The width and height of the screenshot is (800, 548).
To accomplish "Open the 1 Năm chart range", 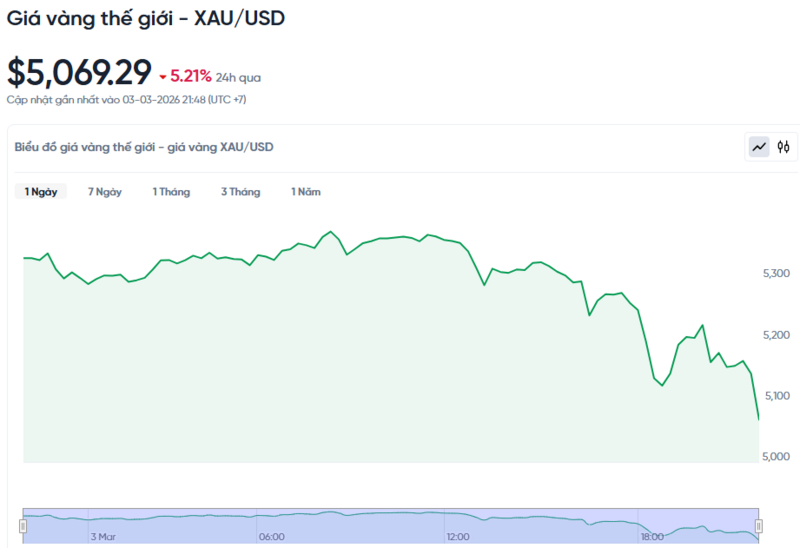I will click(x=306, y=192).
